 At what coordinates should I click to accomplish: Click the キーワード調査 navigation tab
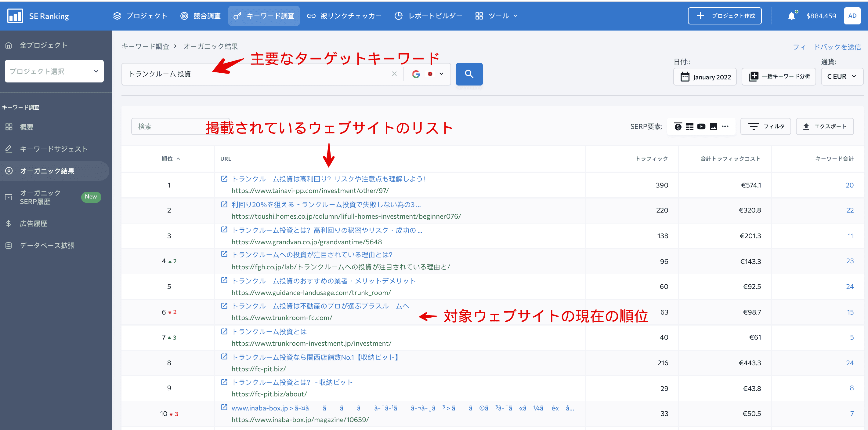(264, 16)
